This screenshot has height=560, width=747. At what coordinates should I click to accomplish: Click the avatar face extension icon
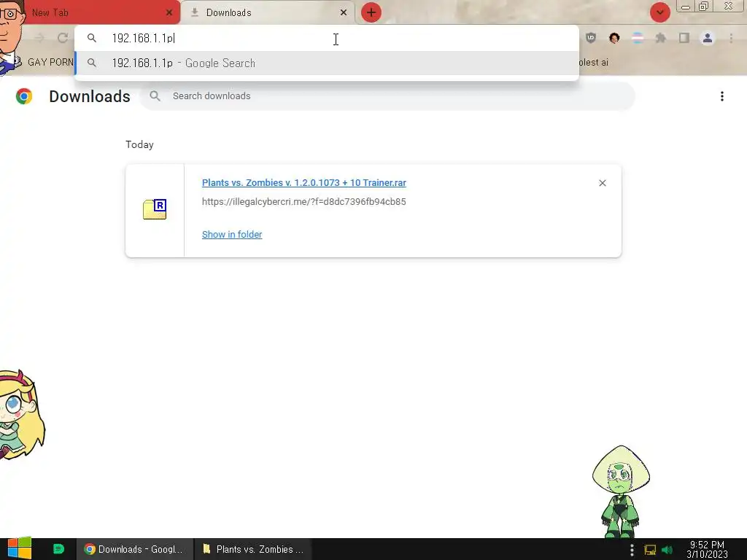point(614,38)
